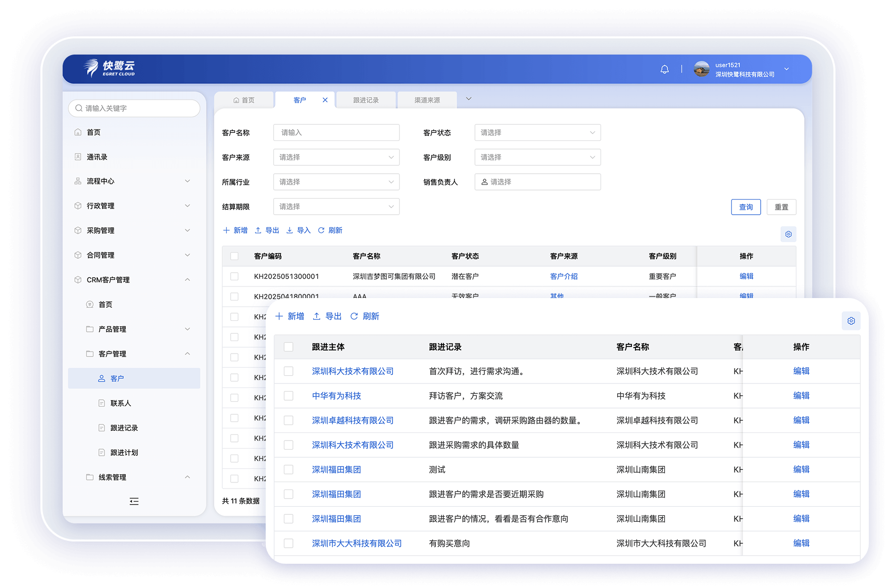
Task: Select all rows with the header checkbox
Action: coord(234,256)
